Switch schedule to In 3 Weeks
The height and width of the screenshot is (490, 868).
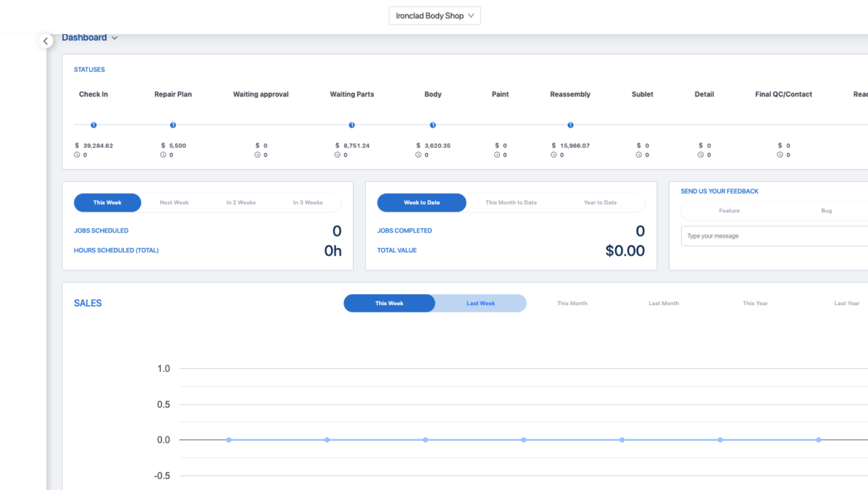click(x=308, y=203)
